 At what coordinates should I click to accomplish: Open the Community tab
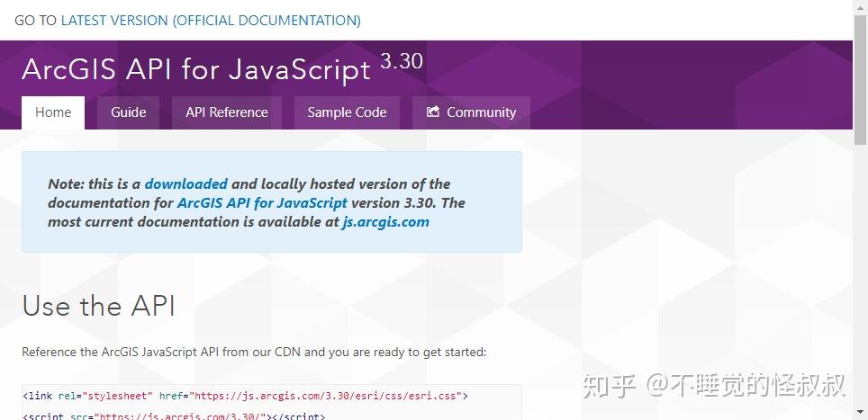pyautogui.click(x=471, y=112)
